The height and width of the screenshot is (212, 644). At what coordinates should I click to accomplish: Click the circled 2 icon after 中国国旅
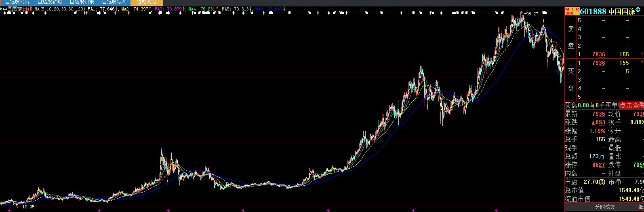(638, 9)
